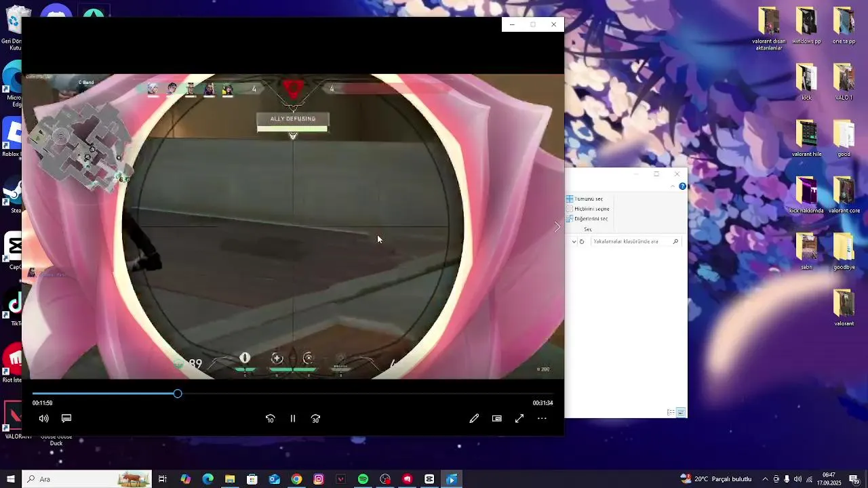Click the active Movies & TV taskbar icon
Screen dimensions: 868x488
click(452, 479)
